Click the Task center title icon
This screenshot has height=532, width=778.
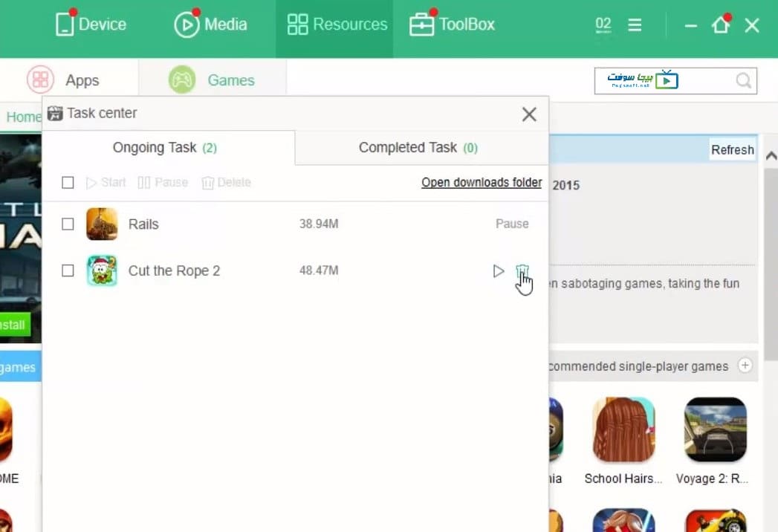[x=55, y=114]
